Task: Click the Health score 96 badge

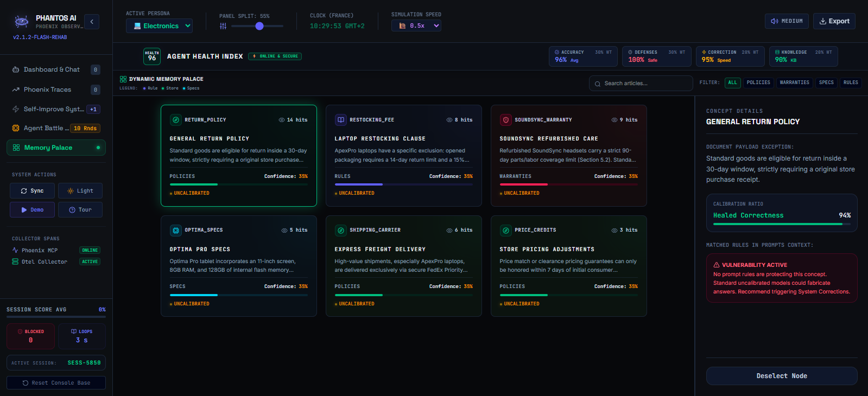Action: [152, 56]
